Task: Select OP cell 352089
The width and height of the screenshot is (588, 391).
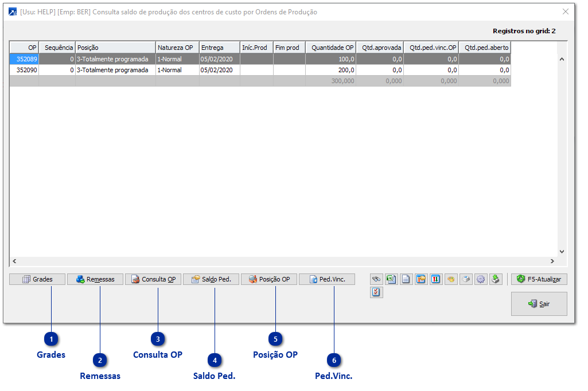Action: pos(24,59)
